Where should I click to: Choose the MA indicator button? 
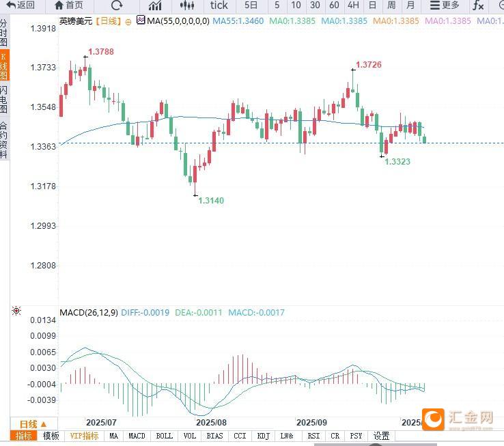click(114, 436)
